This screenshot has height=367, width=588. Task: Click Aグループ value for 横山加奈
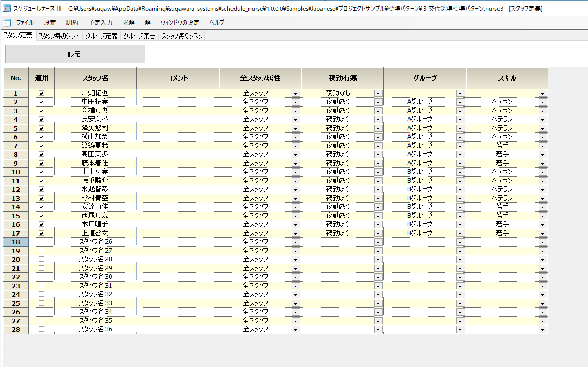(x=420, y=136)
